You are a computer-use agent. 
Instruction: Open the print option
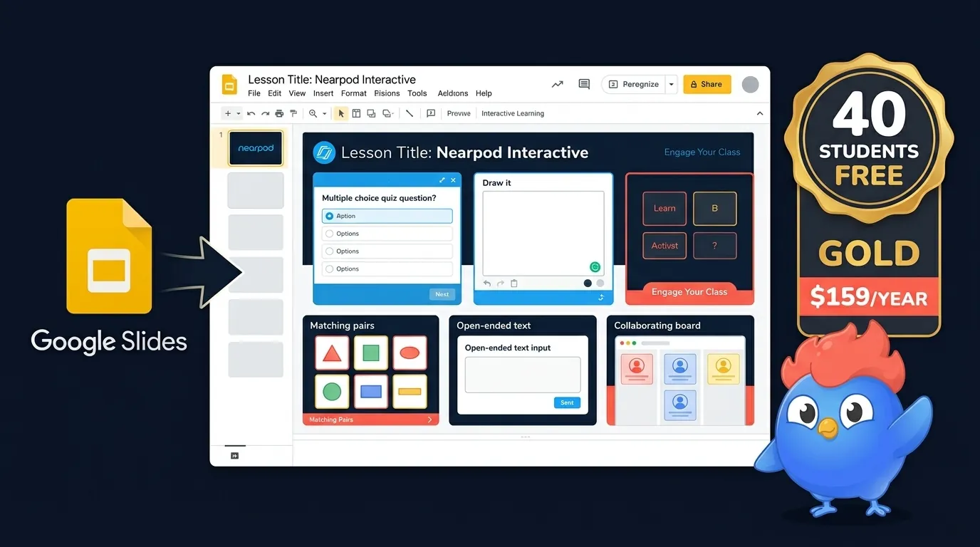coord(278,113)
